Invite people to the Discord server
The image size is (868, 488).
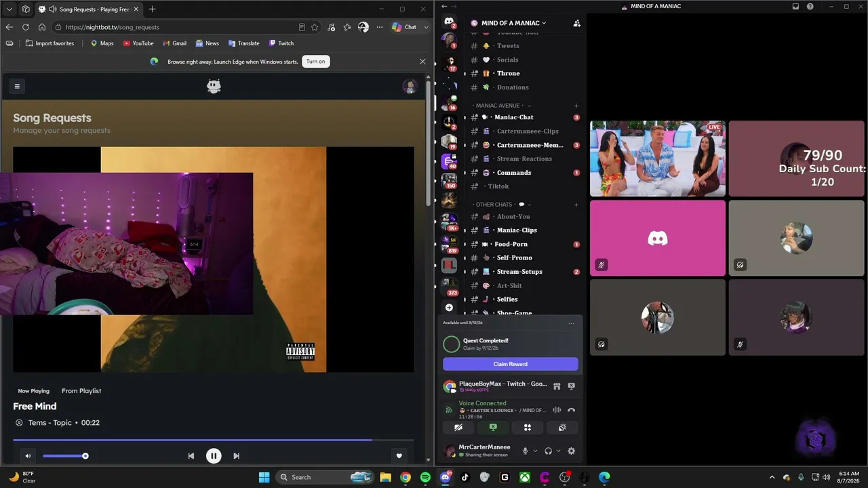[576, 23]
